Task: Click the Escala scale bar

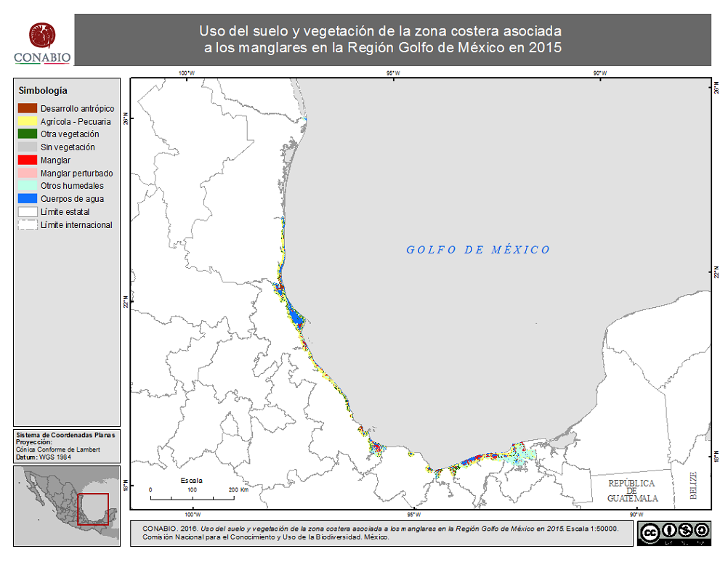Action: (192, 495)
